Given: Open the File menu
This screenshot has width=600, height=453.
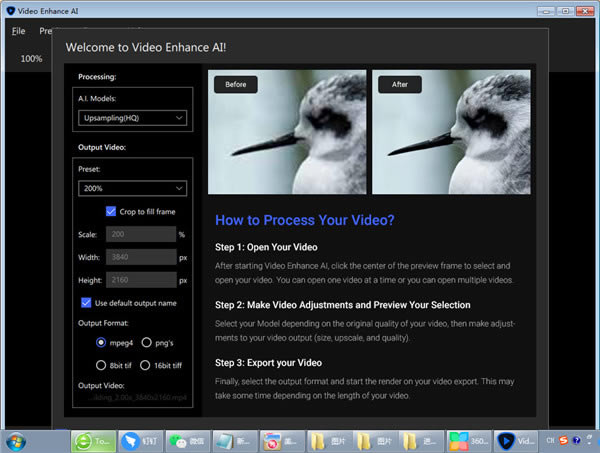Looking at the screenshot, I should pyautogui.click(x=18, y=31).
